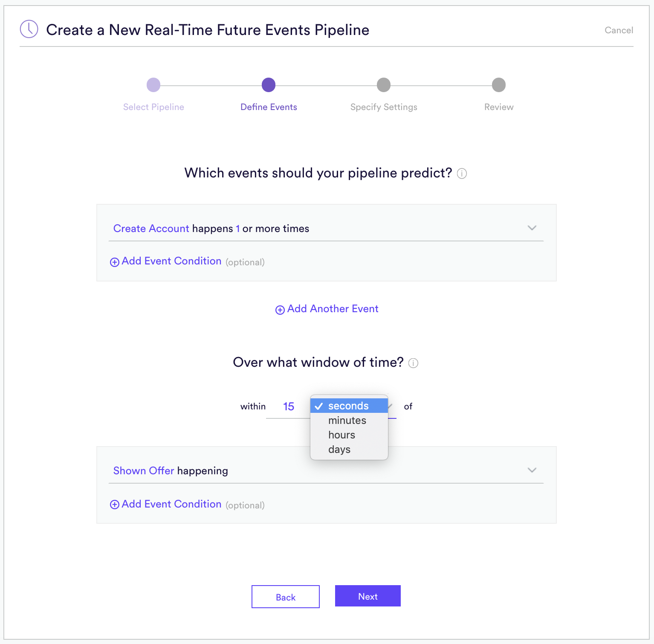Jump to the Specify Settings step
Screen dimensions: 654x644
(384, 85)
